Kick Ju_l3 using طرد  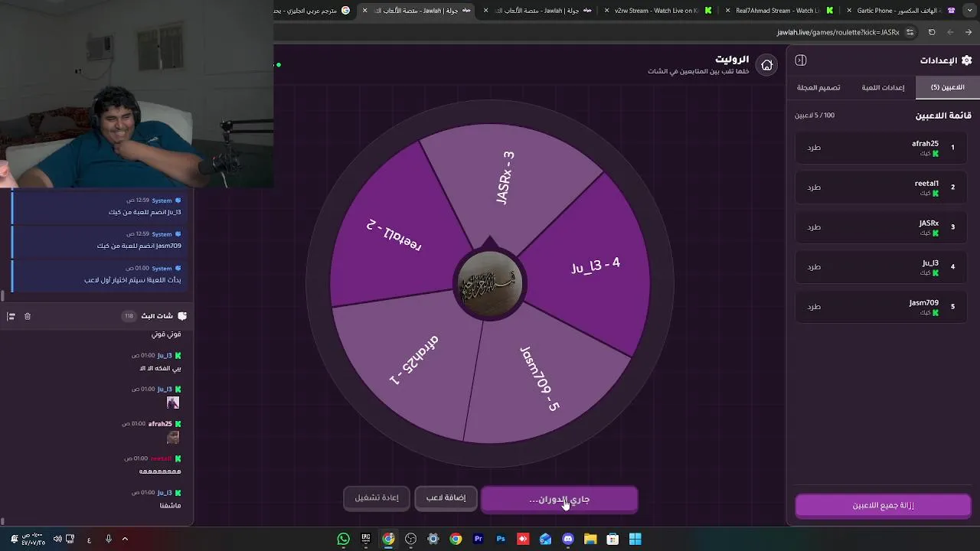814,267
